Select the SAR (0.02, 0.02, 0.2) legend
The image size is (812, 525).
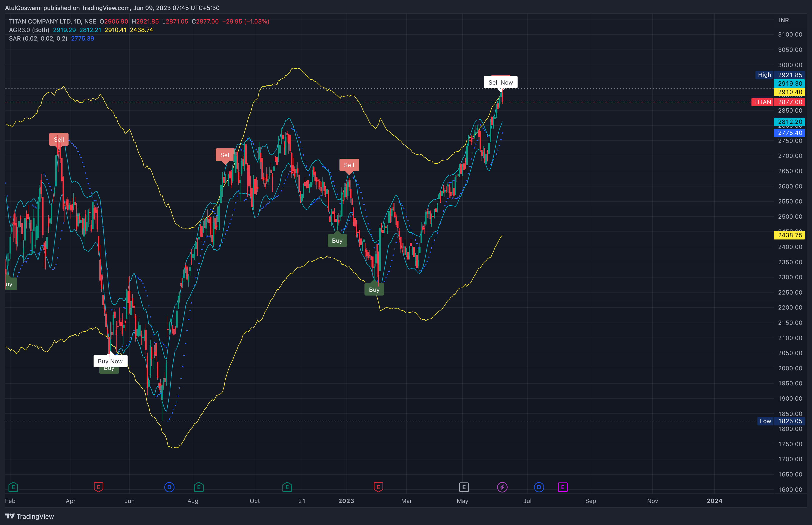click(38, 38)
